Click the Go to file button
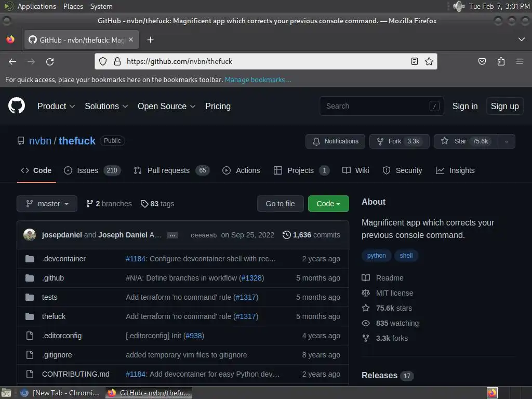This screenshot has width=532, height=399. pyautogui.click(x=280, y=204)
